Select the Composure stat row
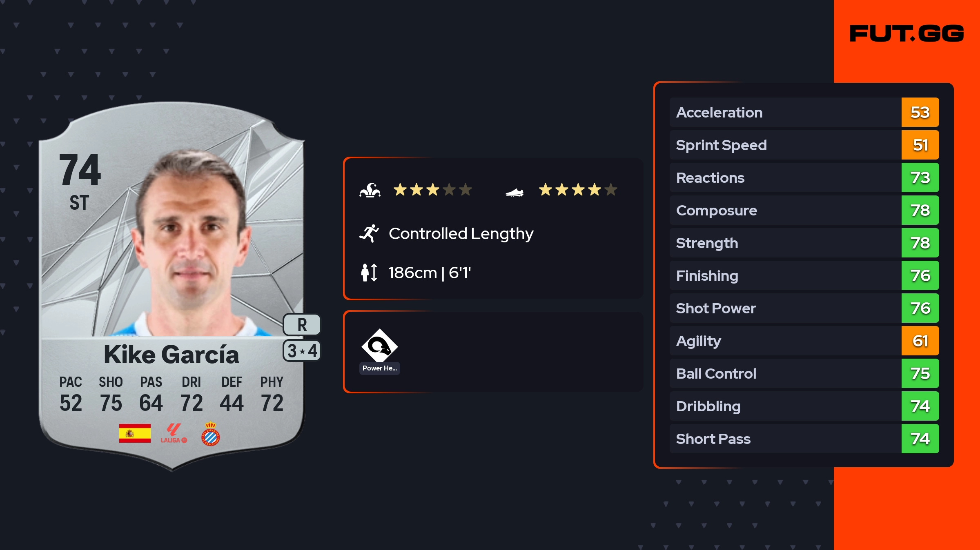 coord(785,210)
